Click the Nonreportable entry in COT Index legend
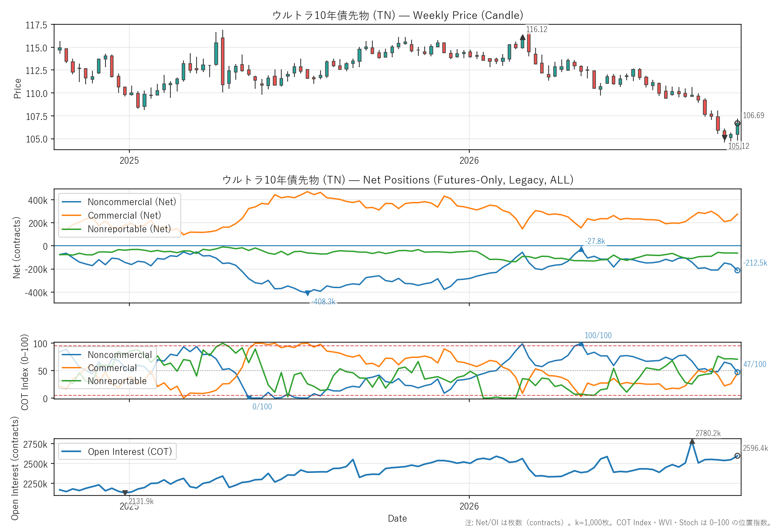Viewport: 779px width, 532px height. click(x=104, y=381)
